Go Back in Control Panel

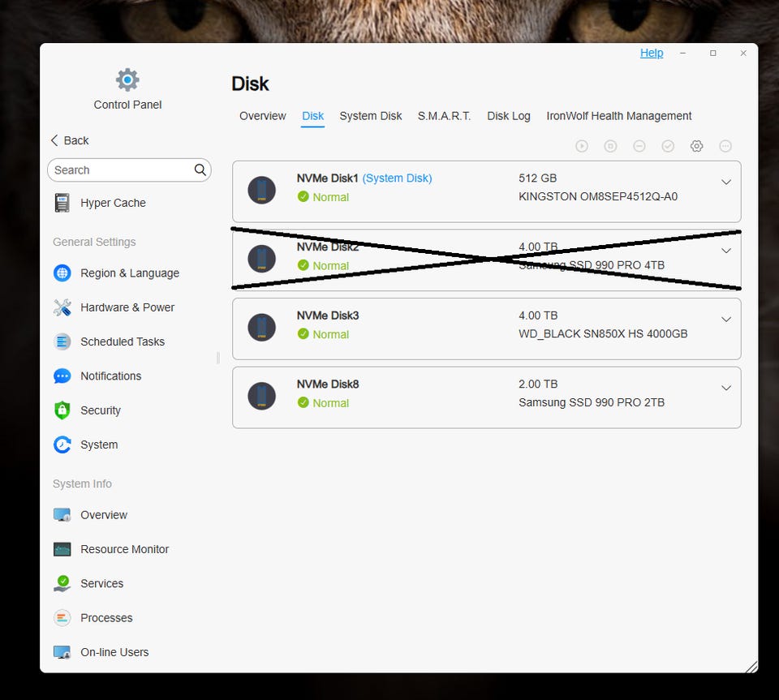(70, 140)
